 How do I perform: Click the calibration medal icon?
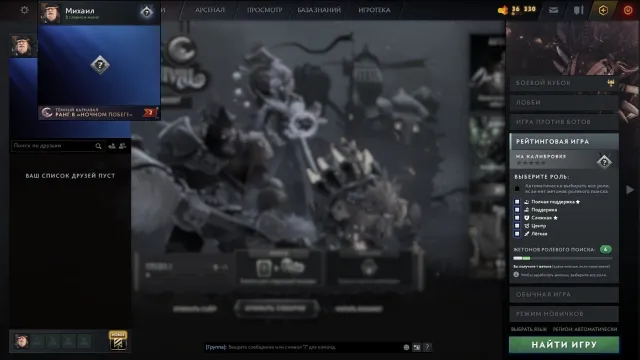pyautogui.click(x=604, y=162)
